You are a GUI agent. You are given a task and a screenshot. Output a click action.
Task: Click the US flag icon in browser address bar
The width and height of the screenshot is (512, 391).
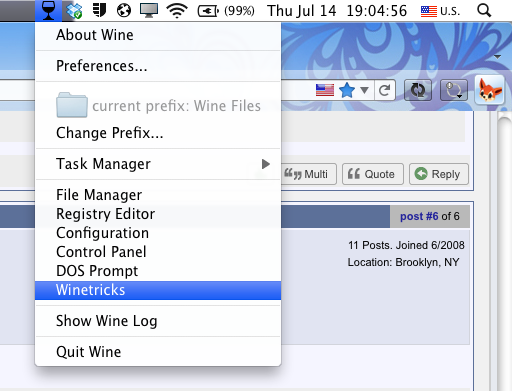[325, 90]
